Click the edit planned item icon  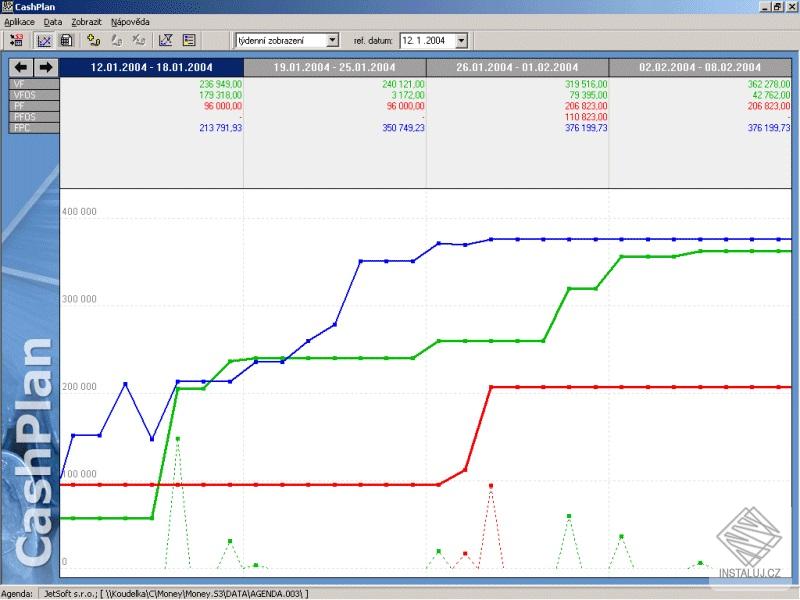tap(117, 40)
